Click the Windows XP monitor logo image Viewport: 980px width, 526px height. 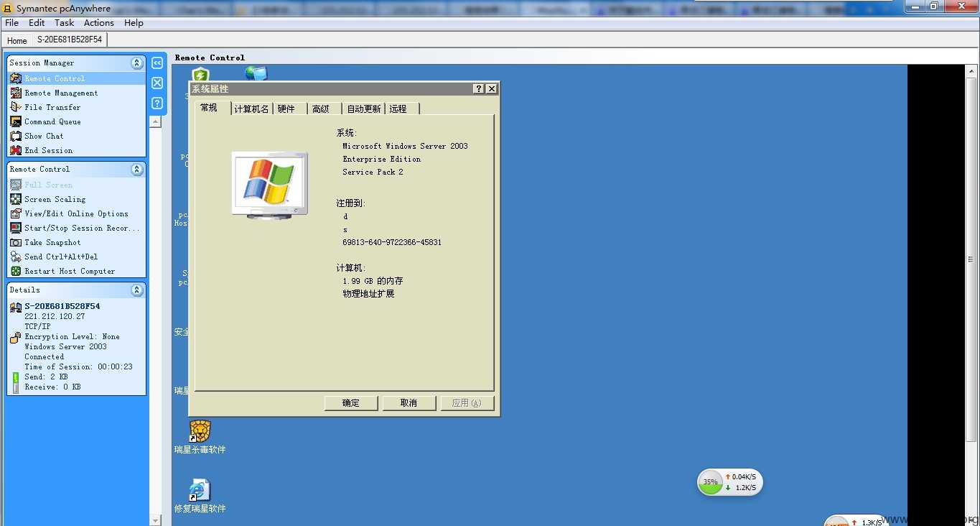pyautogui.click(x=269, y=185)
